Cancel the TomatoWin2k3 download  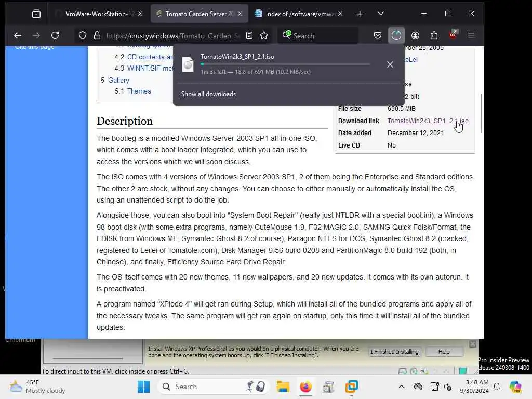[390, 64]
